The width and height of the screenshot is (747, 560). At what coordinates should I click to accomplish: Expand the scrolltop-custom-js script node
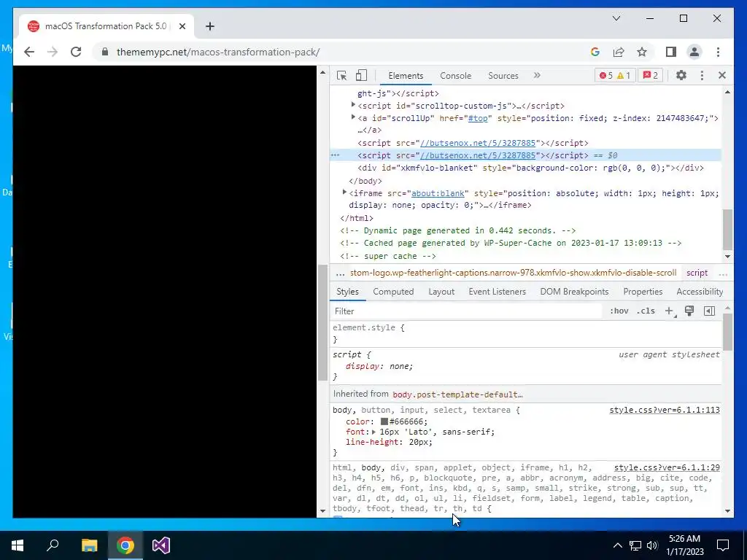click(353, 105)
